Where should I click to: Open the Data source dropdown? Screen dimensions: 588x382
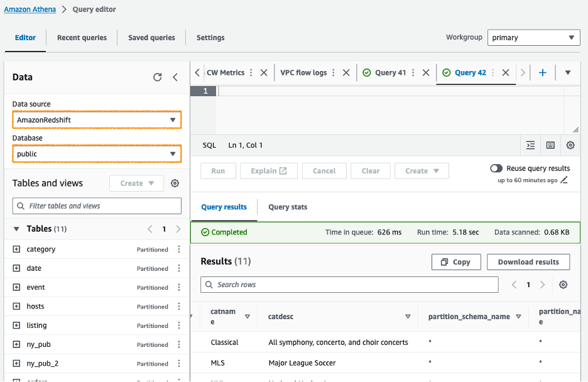[97, 120]
